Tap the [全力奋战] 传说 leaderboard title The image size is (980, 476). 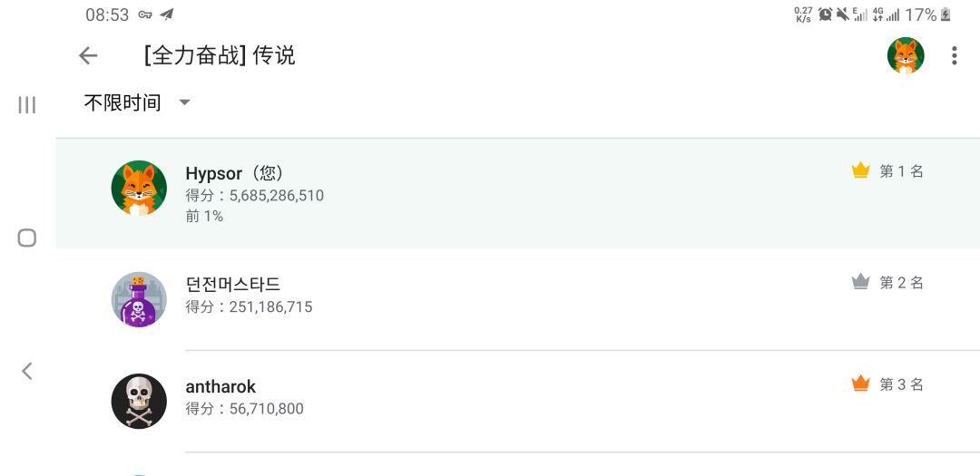click(x=220, y=56)
